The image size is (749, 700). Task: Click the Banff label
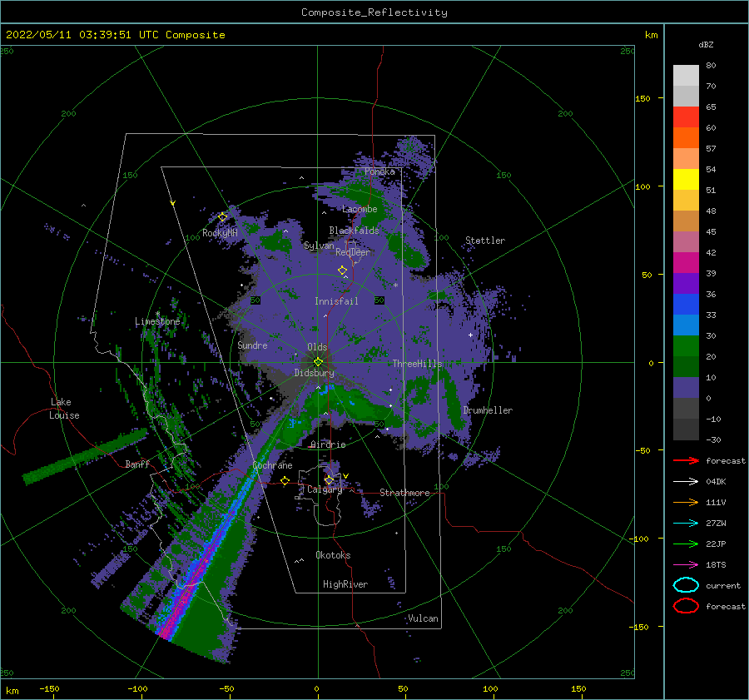click(137, 464)
